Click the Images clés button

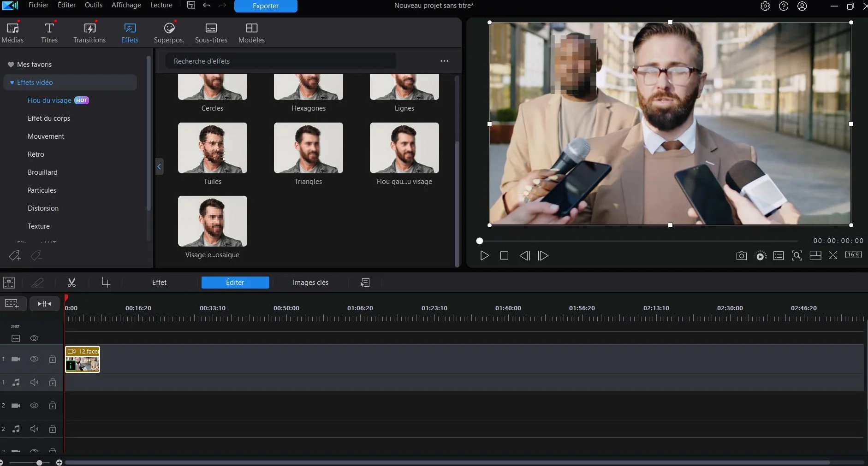(x=310, y=283)
